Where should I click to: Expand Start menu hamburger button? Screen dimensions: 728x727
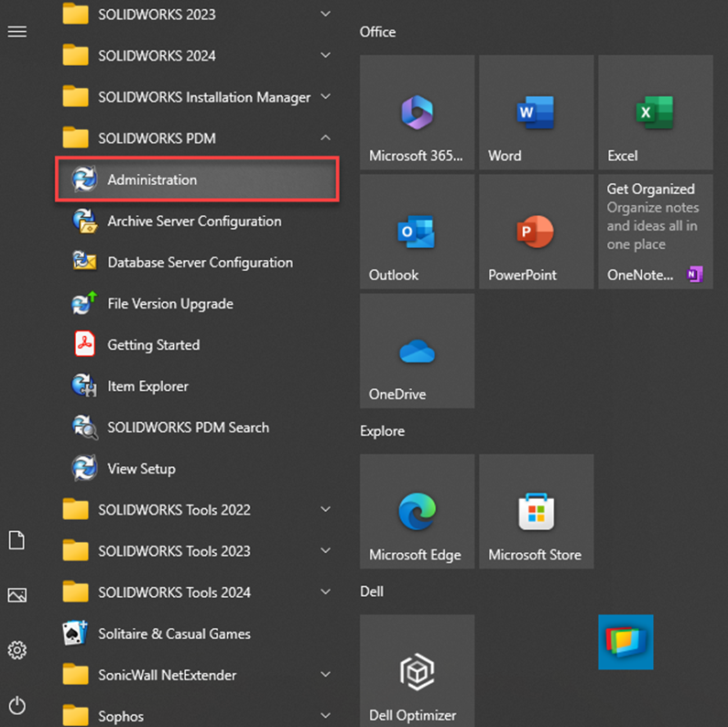point(17,31)
